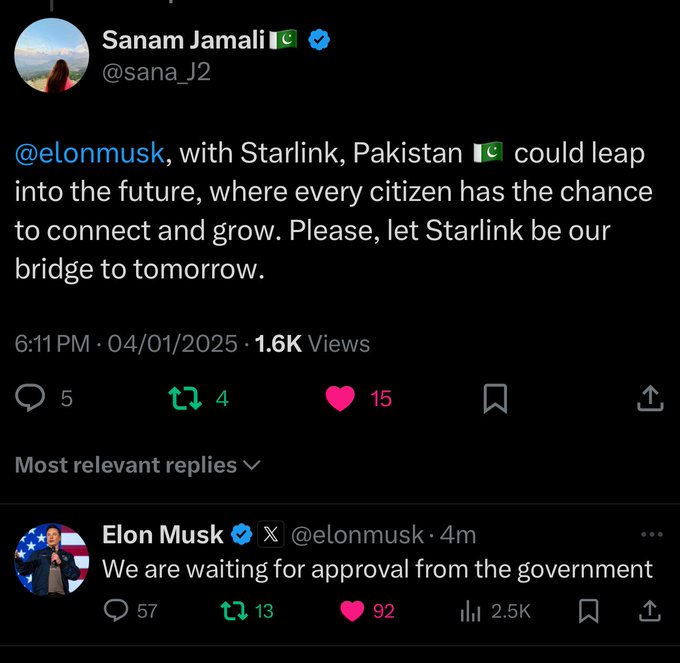This screenshot has height=663, width=680.
Task: Open Sanam Jamali's profile picture
Action: [x=51, y=55]
